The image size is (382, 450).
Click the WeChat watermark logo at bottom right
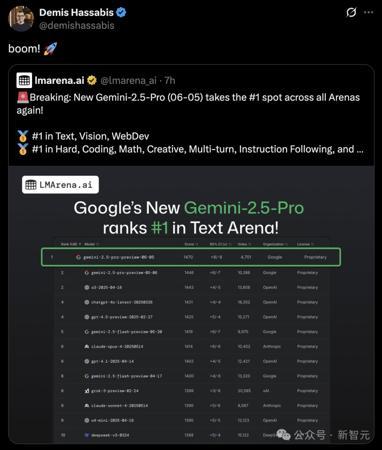284,434
